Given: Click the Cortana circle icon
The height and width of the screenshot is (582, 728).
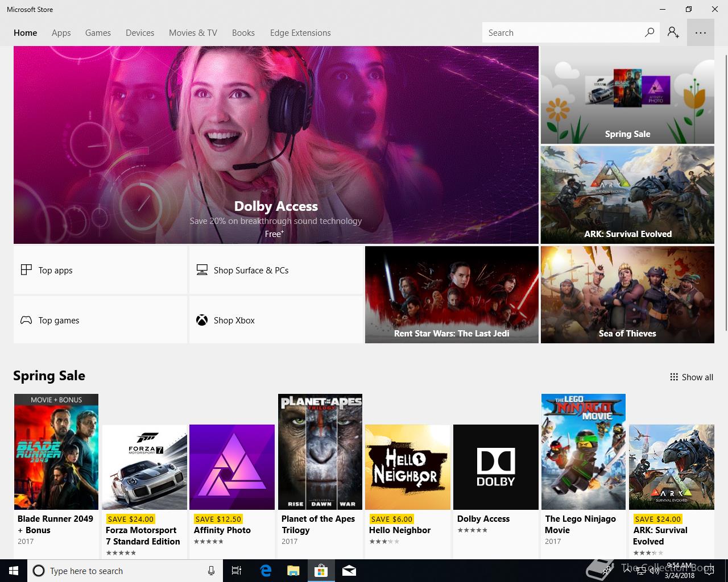Looking at the screenshot, I should pyautogui.click(x=39, y=571).
